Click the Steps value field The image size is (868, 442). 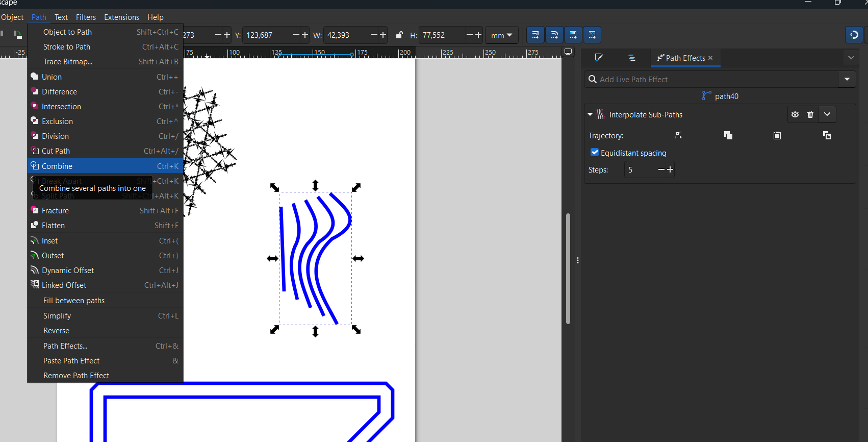click(x=640, y=169)
